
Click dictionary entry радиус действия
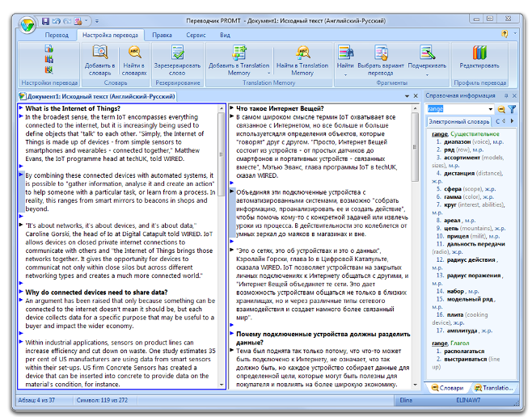click(471, 259)
